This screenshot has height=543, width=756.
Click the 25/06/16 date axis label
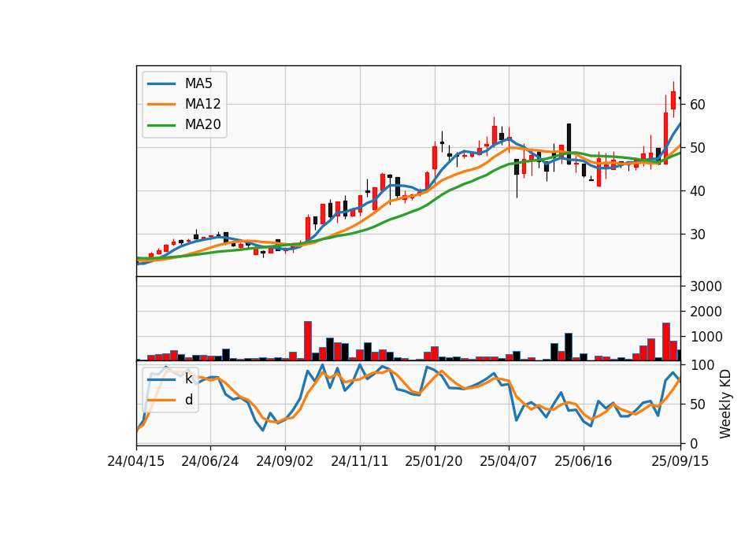point(584,461)
